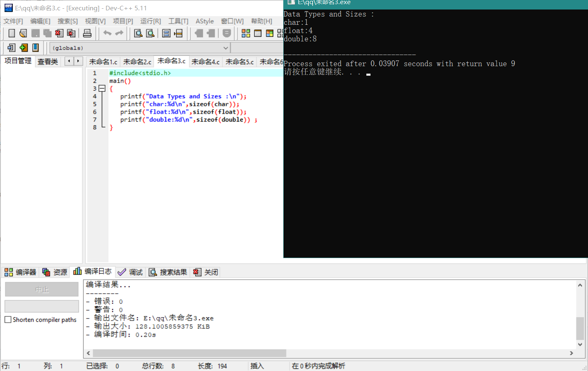This screenshot has width=588, height=371.
Task: Click the 关闭 bottom panel tab
Action: click(206, 272)
